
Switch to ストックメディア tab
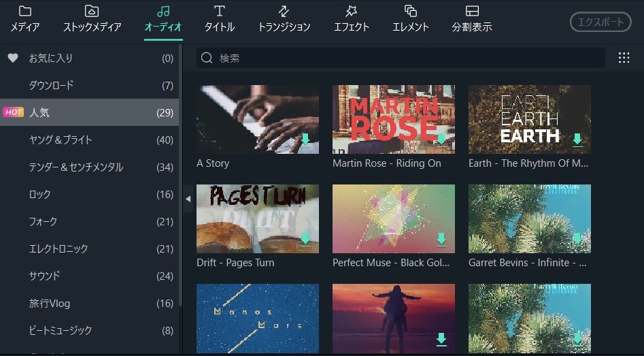(x=92, y=20)
